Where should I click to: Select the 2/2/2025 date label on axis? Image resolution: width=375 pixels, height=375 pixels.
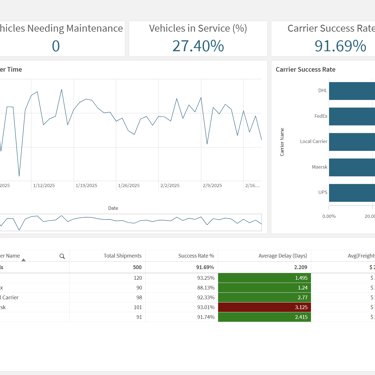[x=170, y=185]
